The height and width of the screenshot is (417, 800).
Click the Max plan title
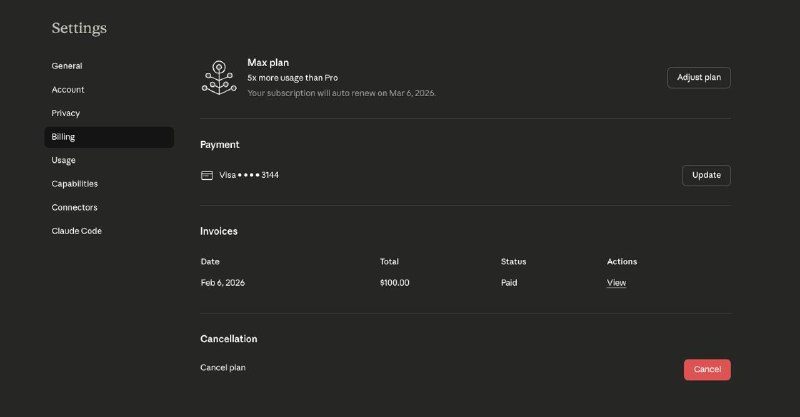tap(268, 62)
